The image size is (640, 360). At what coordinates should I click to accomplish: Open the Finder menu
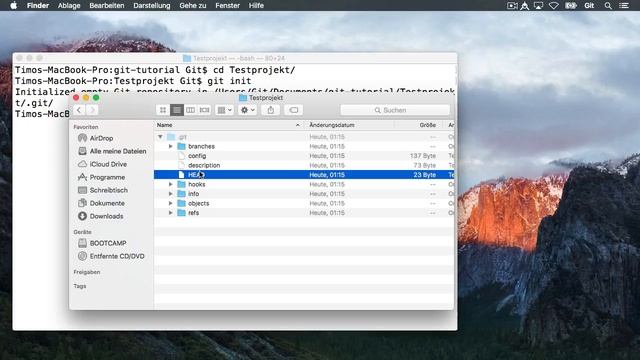[x=38, y=5]
